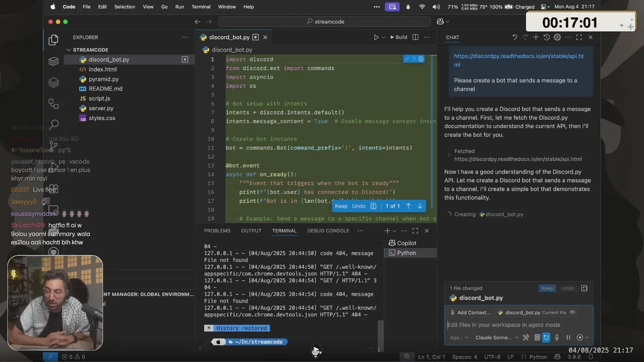Add a new terminal with plus icon

coord(387,231)
